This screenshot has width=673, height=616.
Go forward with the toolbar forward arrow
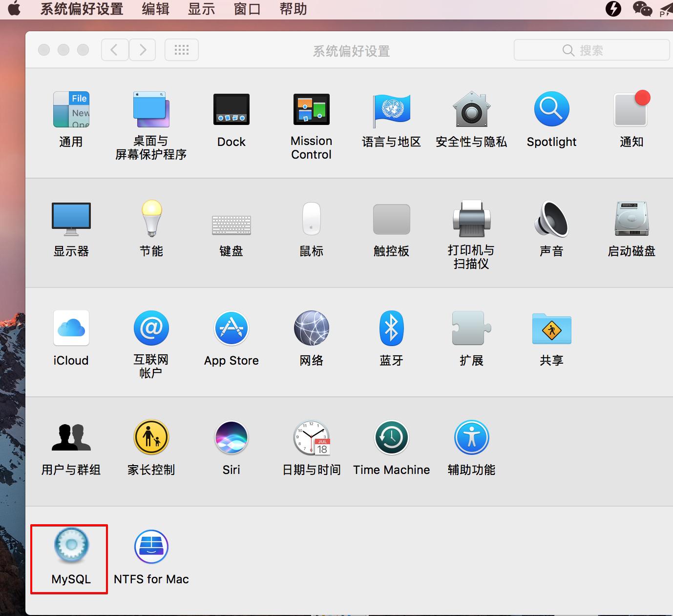pos(143,50)
